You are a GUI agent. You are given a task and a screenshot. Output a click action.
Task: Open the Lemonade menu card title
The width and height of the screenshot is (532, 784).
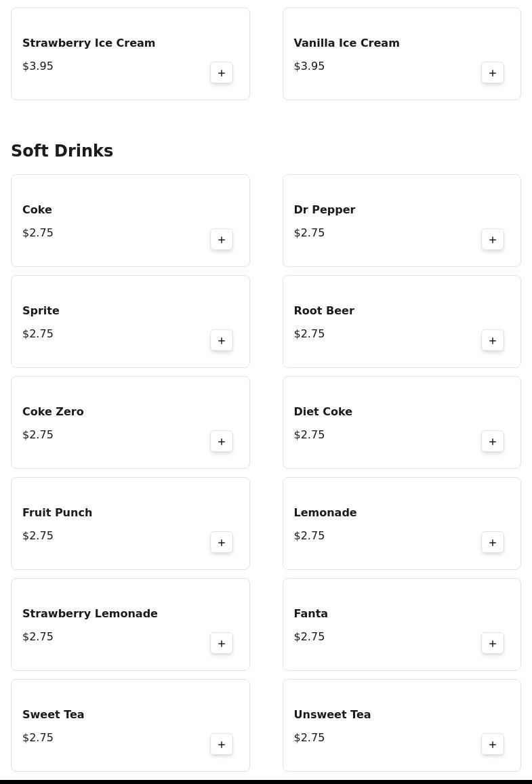[x=325, y=512]
